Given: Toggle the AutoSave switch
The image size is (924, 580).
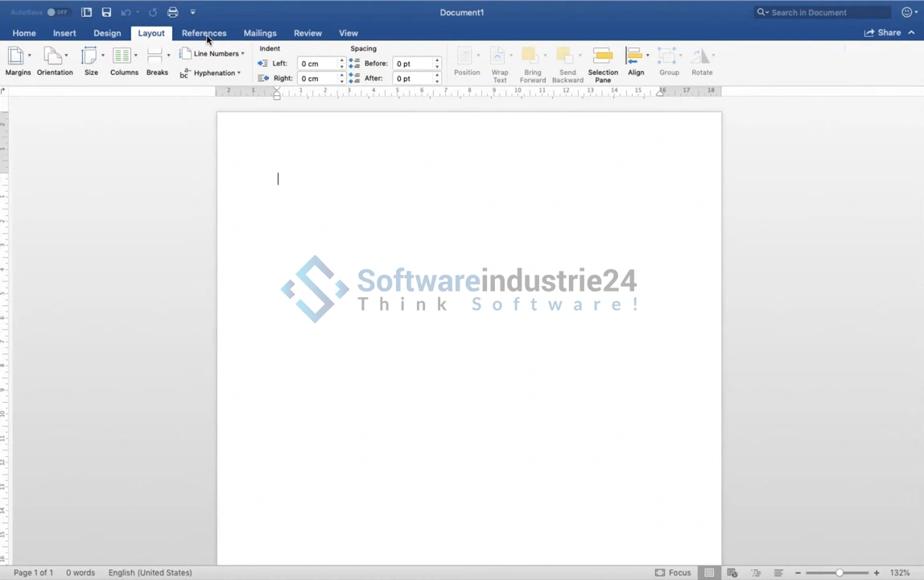Looking at the screenshot, I should click(56, 12).
